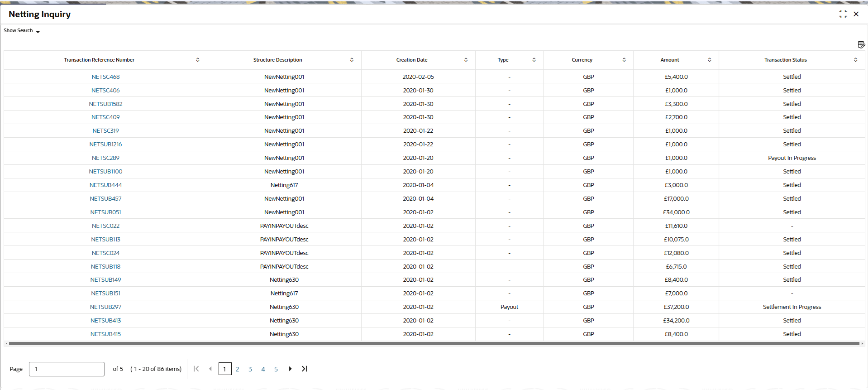Open transaction NETSC289
Image resolution: width=868 pixels, height=390 pixels.
(x=105, y=158)
